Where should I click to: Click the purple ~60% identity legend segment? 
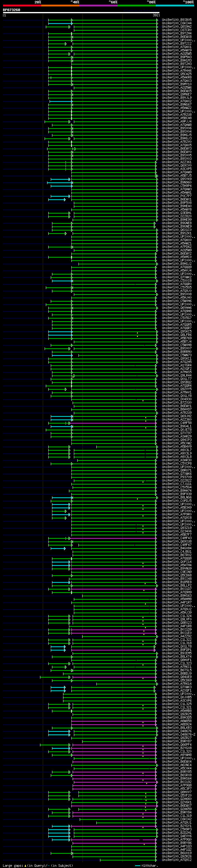[x=99, y=6]
